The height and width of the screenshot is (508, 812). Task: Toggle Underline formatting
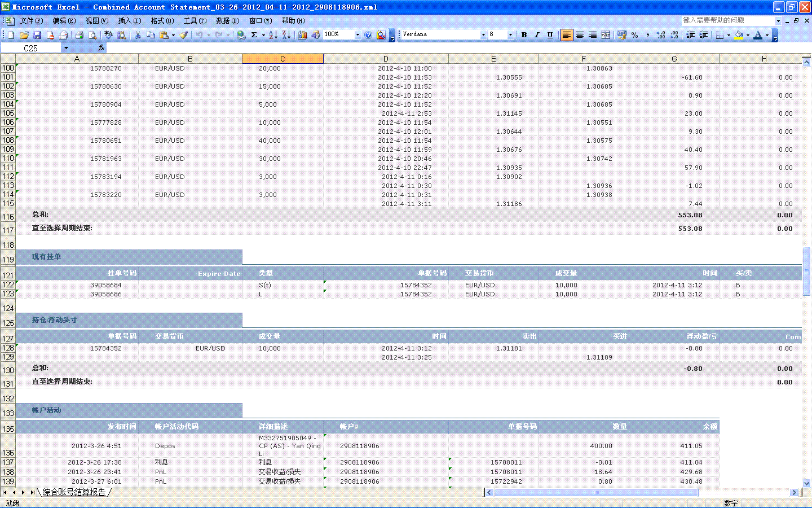[x=550, y=35]
